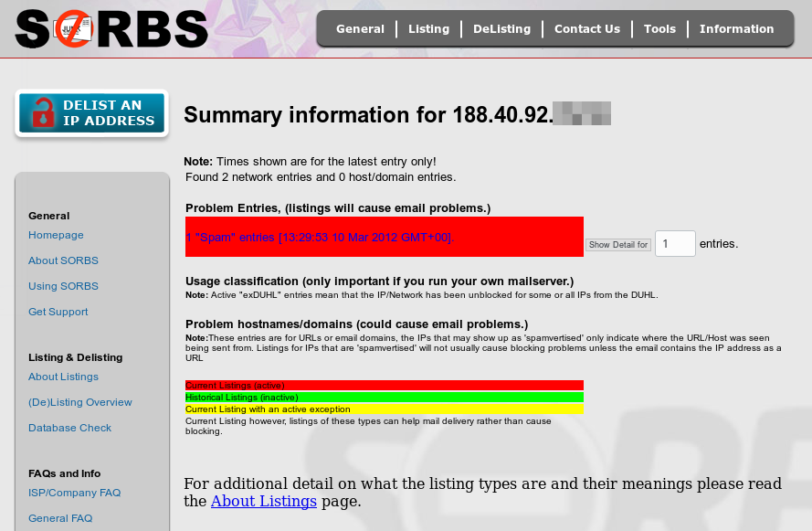Click 'Found 2 network entries' text

(x=321, y=177)
